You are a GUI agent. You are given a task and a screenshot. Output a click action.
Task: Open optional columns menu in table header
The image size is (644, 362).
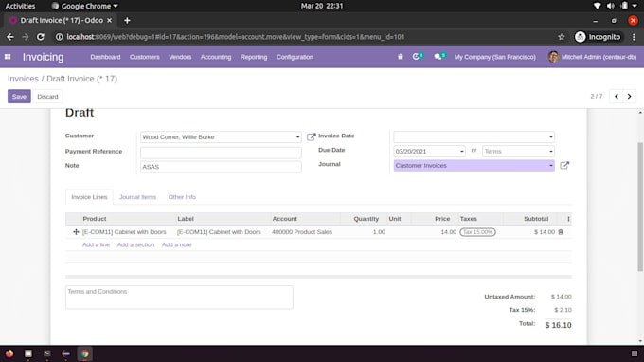tap(568, 219)
